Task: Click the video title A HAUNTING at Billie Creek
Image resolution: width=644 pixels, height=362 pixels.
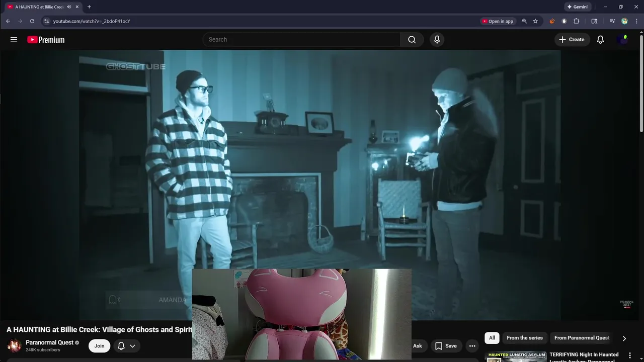Action: click(99, 330)
